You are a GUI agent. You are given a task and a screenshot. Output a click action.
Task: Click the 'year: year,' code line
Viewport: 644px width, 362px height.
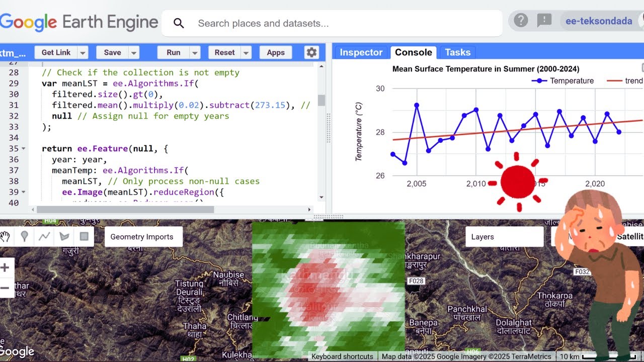tap(79, 160)
